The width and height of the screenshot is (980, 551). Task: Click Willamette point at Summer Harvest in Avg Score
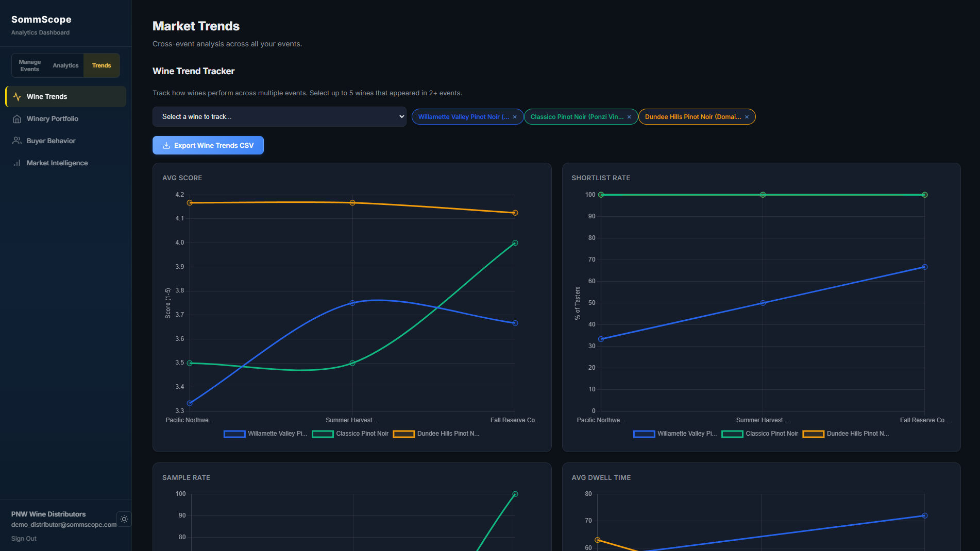[352, 303]
